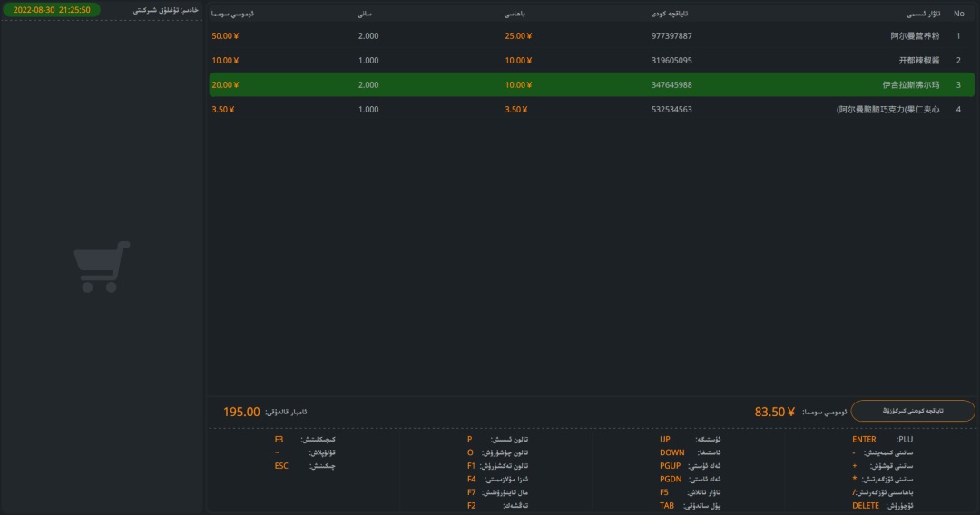
Task: Select item row 2 with code 319605095
Action: pyautogui.click(x=592, y=61)
